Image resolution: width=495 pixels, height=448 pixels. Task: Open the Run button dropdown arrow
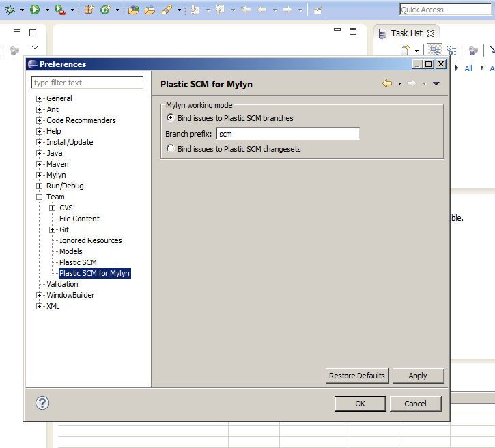pyautogui.click(x=47, y=10)
